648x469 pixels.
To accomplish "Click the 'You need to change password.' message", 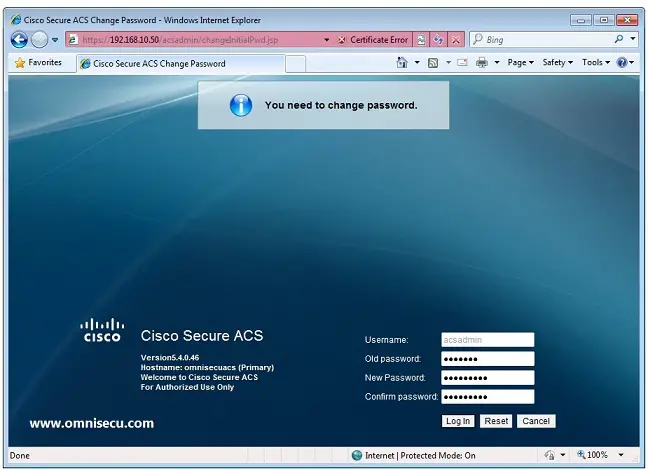I will click(x=341, y=105).
